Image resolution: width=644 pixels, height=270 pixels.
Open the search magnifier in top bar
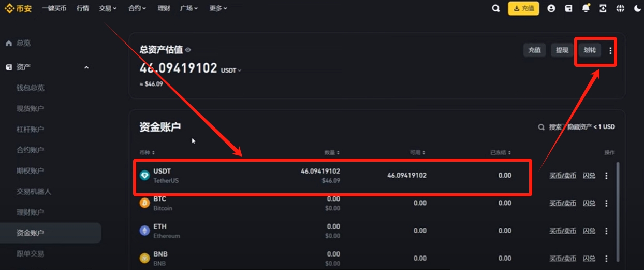496,8
